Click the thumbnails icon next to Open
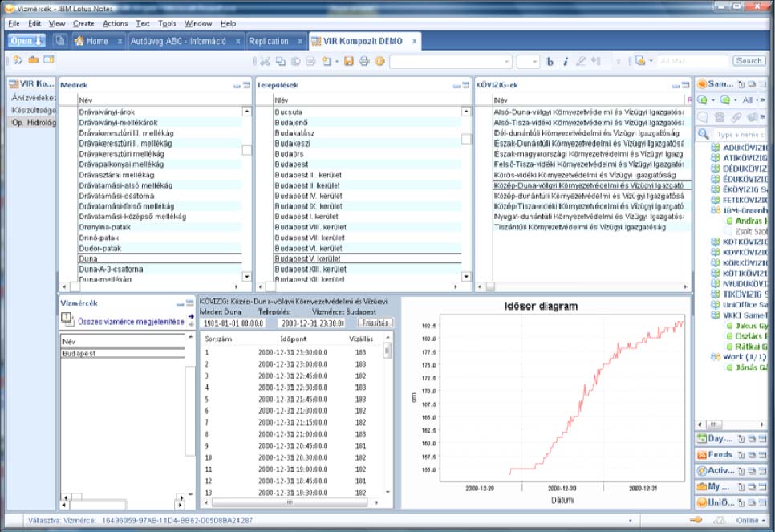The image size is (775, 532). tap(60, 41)
